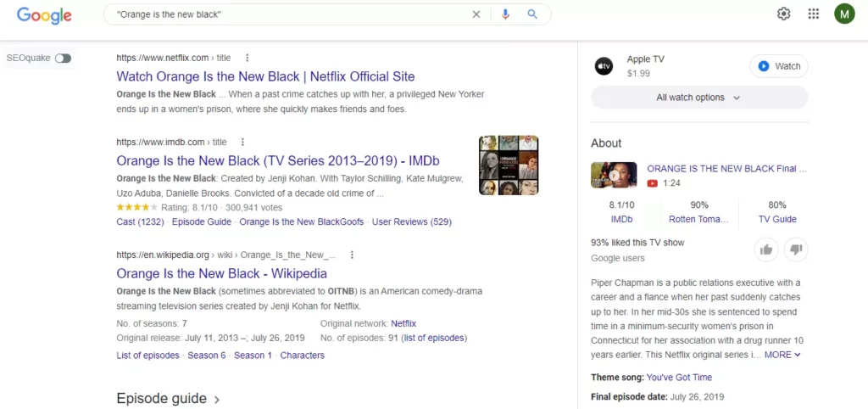Click '93% liked this TV show' text
Screen dimensions: 868x409
pos(637,243)
